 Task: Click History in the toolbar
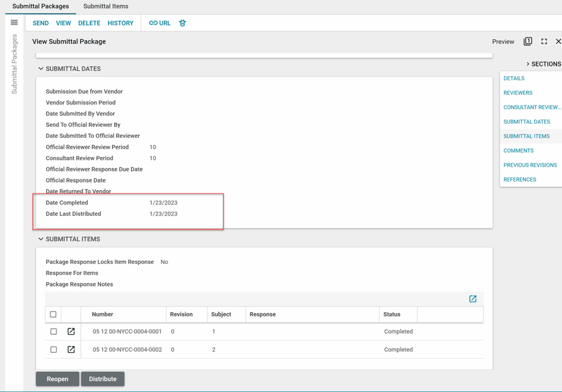(120, 23)
